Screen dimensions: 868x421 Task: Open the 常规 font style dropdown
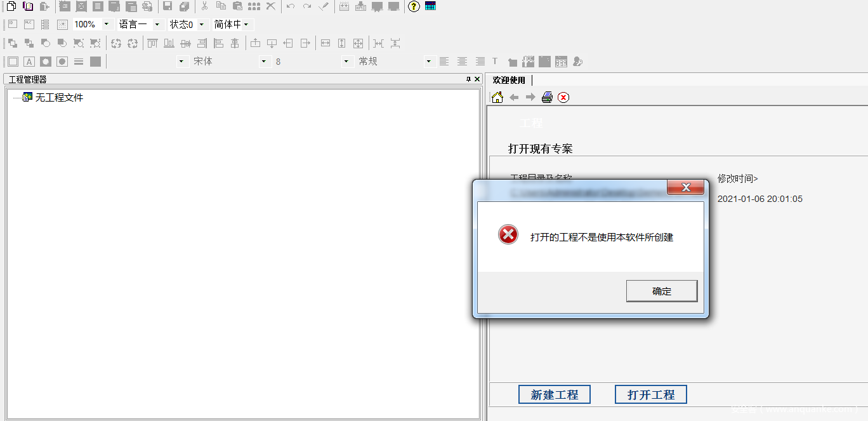point(429,62)
